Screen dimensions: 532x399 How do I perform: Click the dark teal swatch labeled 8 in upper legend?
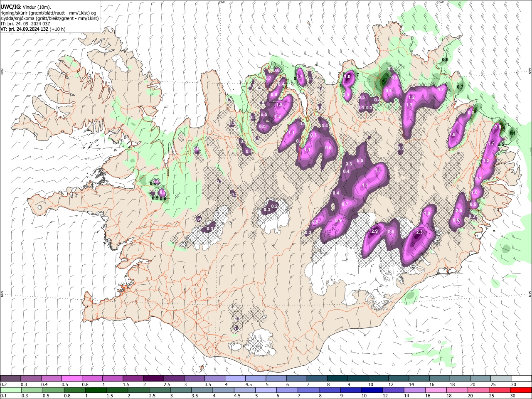tap(337, 379)
